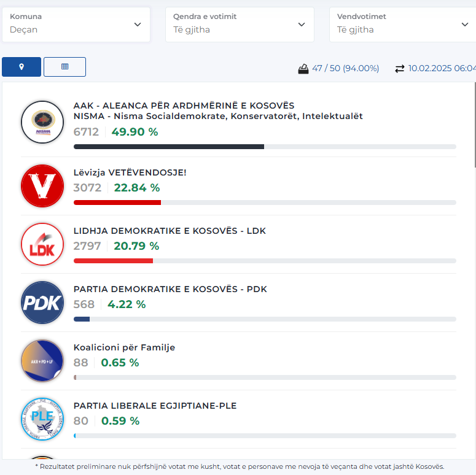
Task: Open the Komuna dropdown showing Deçan
Action: click(x=76, y=25)
